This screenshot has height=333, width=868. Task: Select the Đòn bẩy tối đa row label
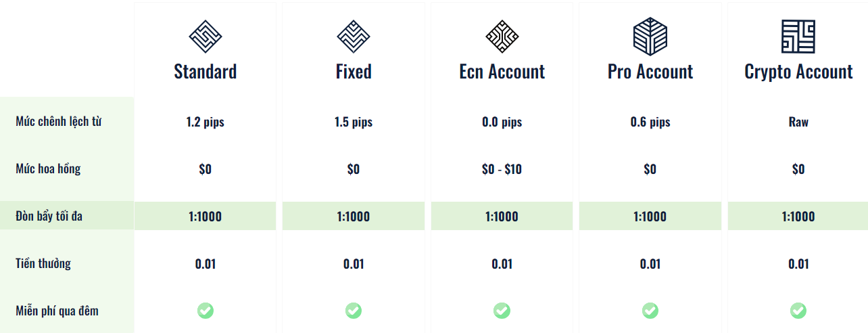[49, 217]
